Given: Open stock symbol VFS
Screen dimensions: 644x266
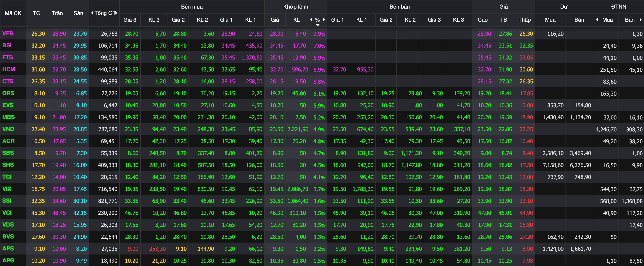Looking at the screenshot, I should [8, 34].
